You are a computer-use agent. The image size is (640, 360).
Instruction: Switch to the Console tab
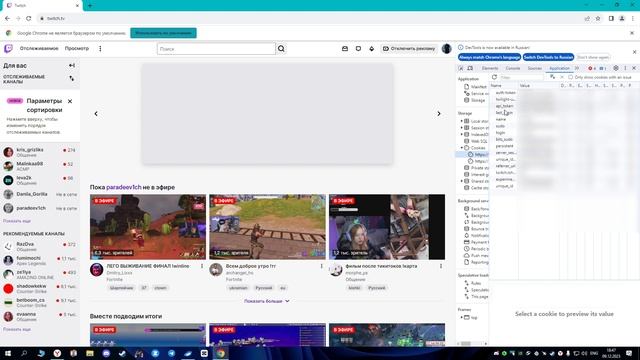[513, 68]
